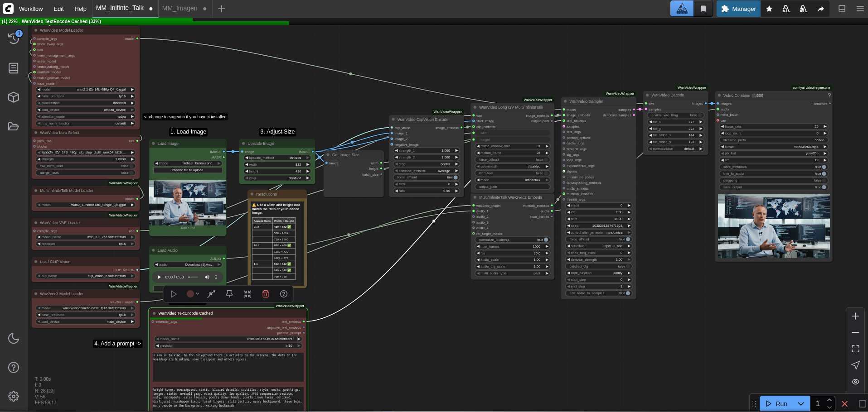The height and width of the screenshot is (412, 868).
Task: Open the queue history sidebar panel
Action: [14, 38]
